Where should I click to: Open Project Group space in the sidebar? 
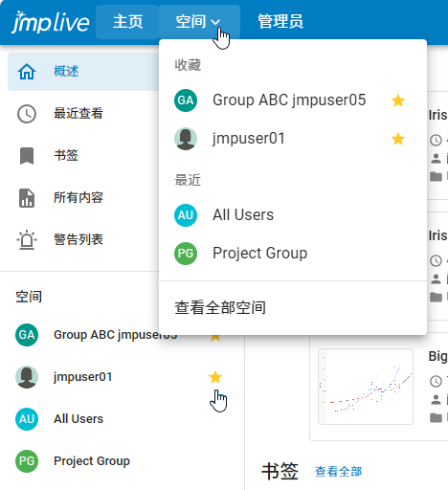[92, 461]
